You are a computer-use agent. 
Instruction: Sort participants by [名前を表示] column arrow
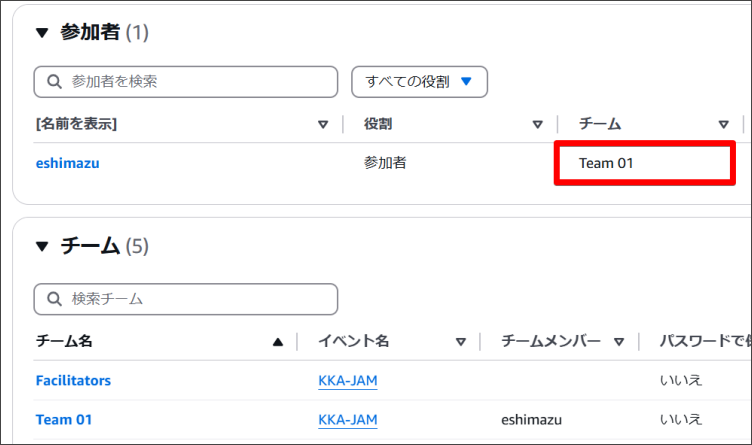[x=322, y=125]
